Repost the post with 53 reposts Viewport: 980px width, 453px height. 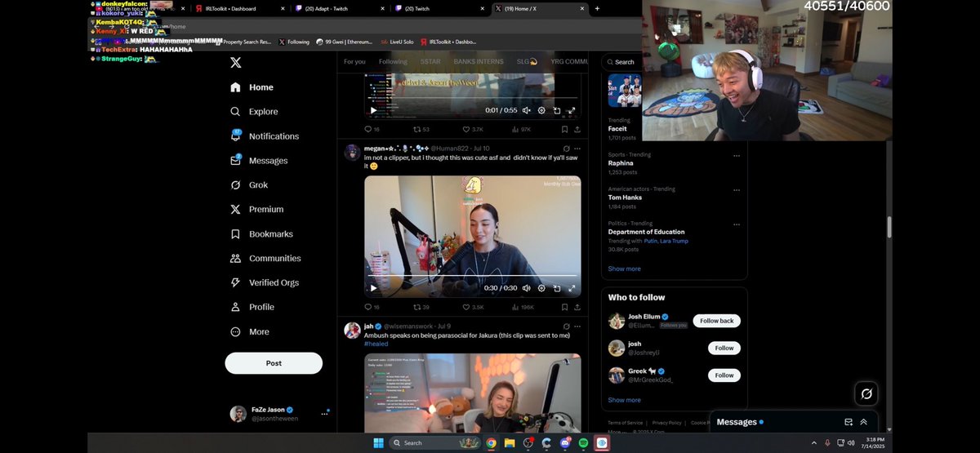(x=421, y=129)
